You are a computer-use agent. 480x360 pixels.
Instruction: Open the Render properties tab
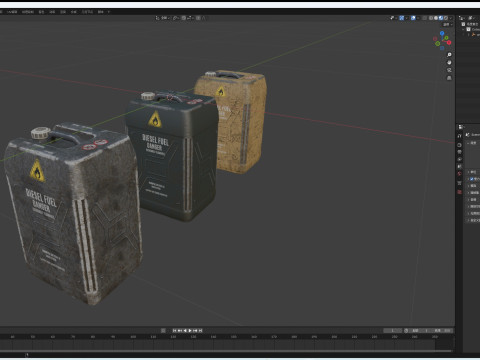click(x=459, y=145)
